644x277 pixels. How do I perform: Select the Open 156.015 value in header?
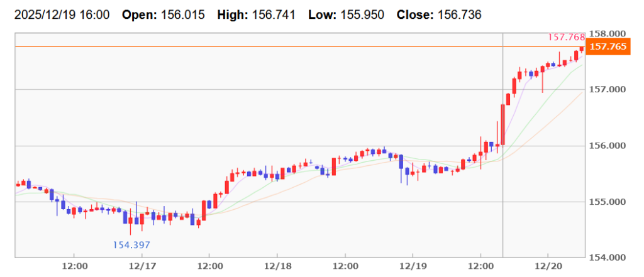[x=181, y=14]
